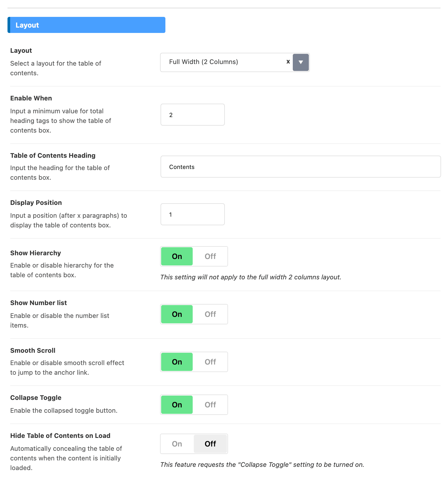This screenshot has width=448, height=488.
Task: Open the Layout dropdown arrow
Action: [301, 62]
